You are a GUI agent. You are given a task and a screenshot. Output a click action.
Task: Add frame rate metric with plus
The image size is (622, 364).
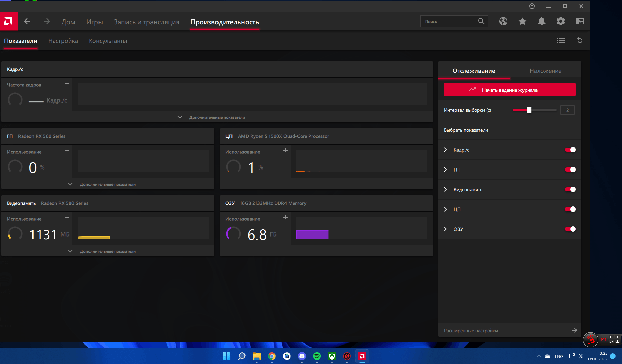tap(67, 83)
